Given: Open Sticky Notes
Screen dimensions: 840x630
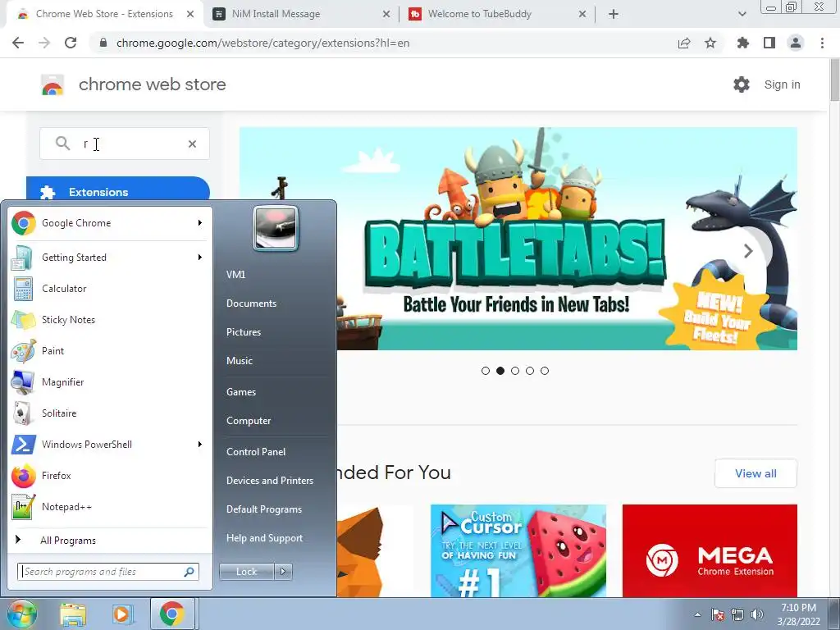Looking at the screenshot, I should (110, 320).
